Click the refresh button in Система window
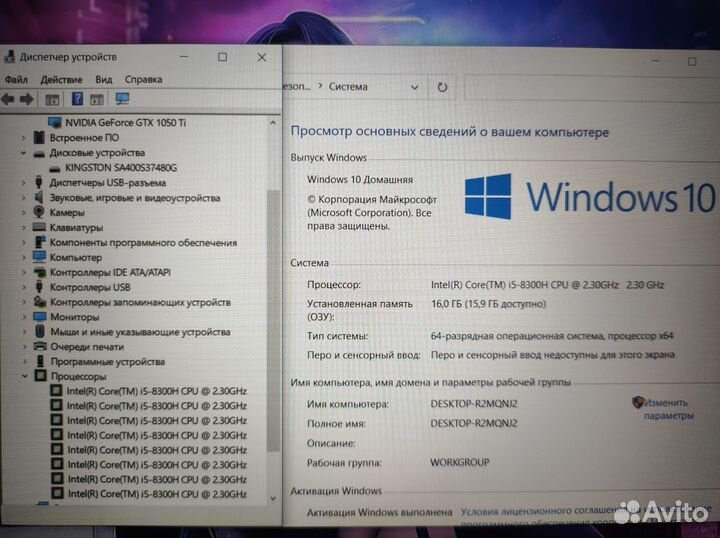The height and width of the screenshot is (538, 720). pyautogui.click(x=442, y=87)
